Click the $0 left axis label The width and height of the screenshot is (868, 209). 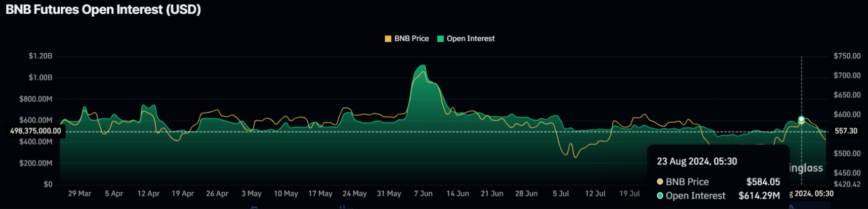click(x=48, y=184)
